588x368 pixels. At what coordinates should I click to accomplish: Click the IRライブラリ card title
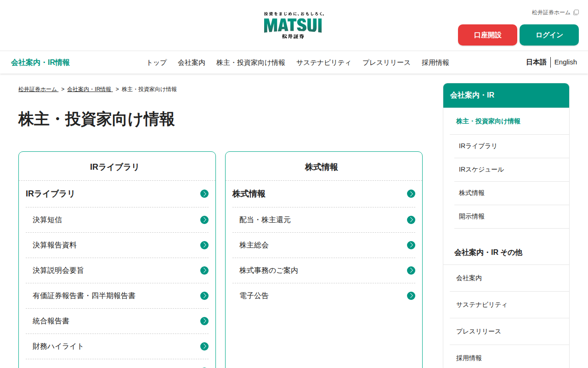115,167
